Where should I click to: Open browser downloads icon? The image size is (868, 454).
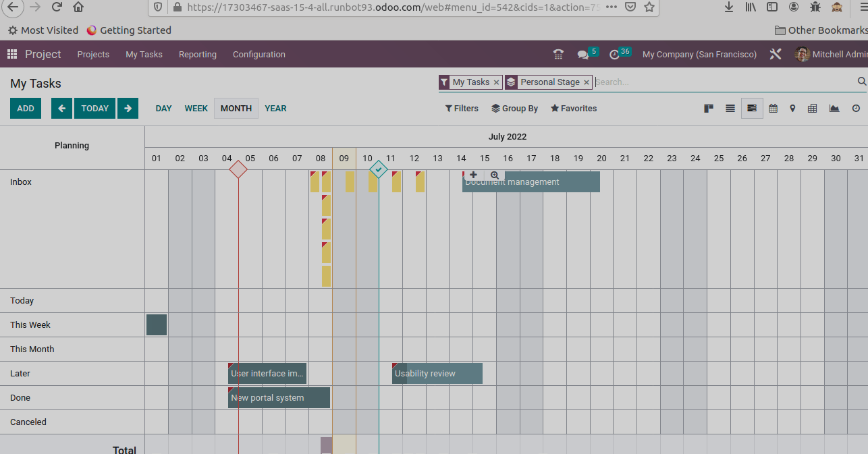pyautogui.click(x=729, y=7)
